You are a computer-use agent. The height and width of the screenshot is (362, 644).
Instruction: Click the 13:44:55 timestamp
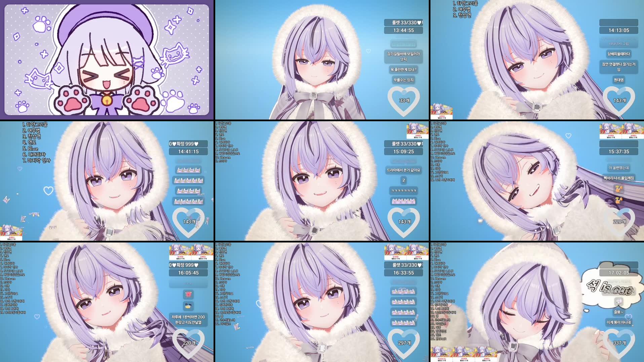[404, 30]
